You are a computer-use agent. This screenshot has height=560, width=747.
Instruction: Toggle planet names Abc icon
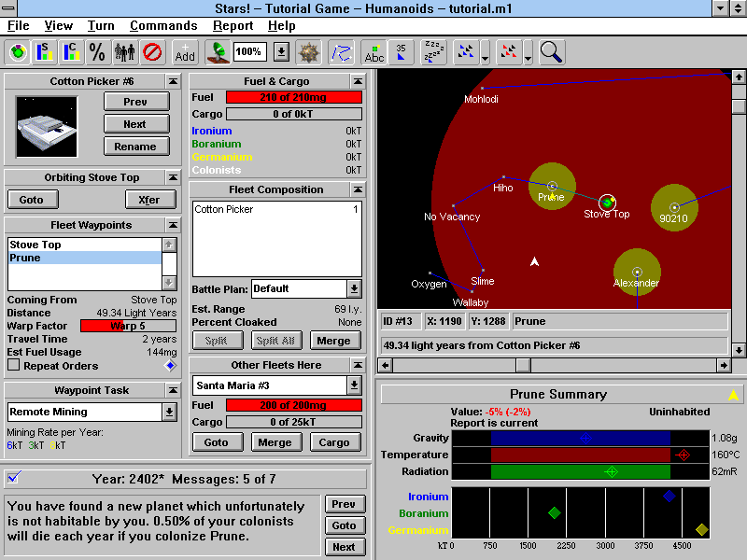374,52
